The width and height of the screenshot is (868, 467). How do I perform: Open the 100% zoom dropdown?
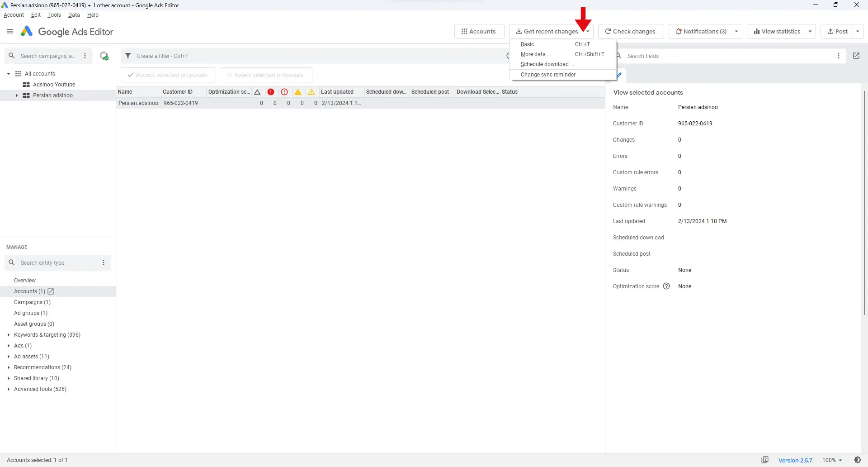point(832,460)
